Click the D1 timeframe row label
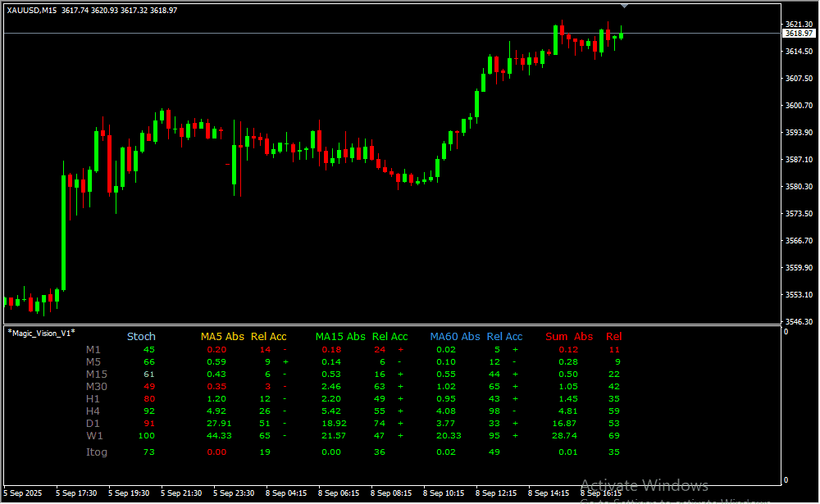 tap(94, 424)
